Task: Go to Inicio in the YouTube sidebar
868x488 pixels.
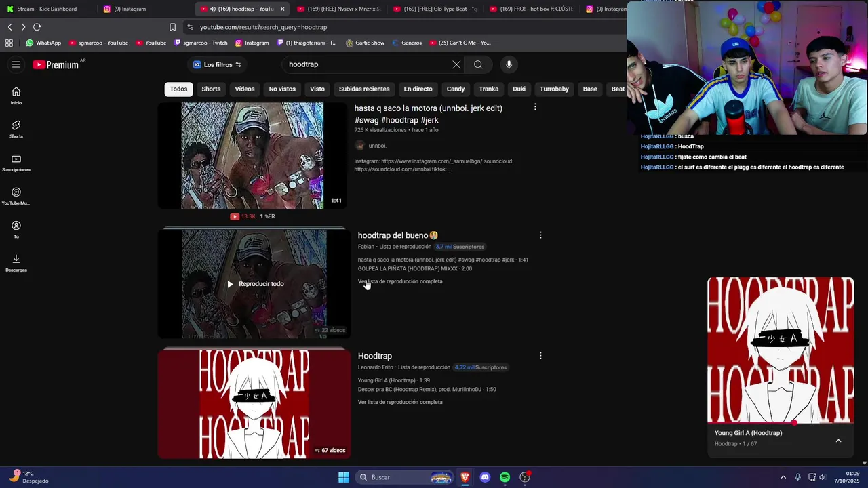Action: 16,96
